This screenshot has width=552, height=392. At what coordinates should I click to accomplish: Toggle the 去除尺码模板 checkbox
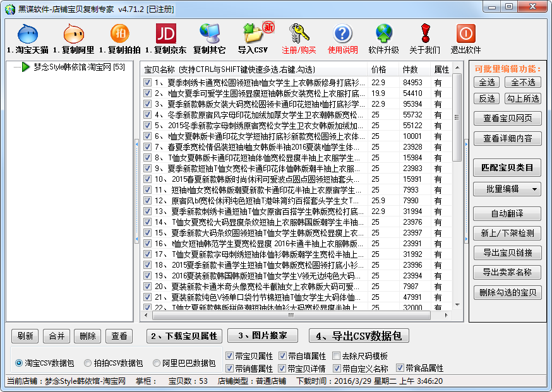(x=336, y=356)
